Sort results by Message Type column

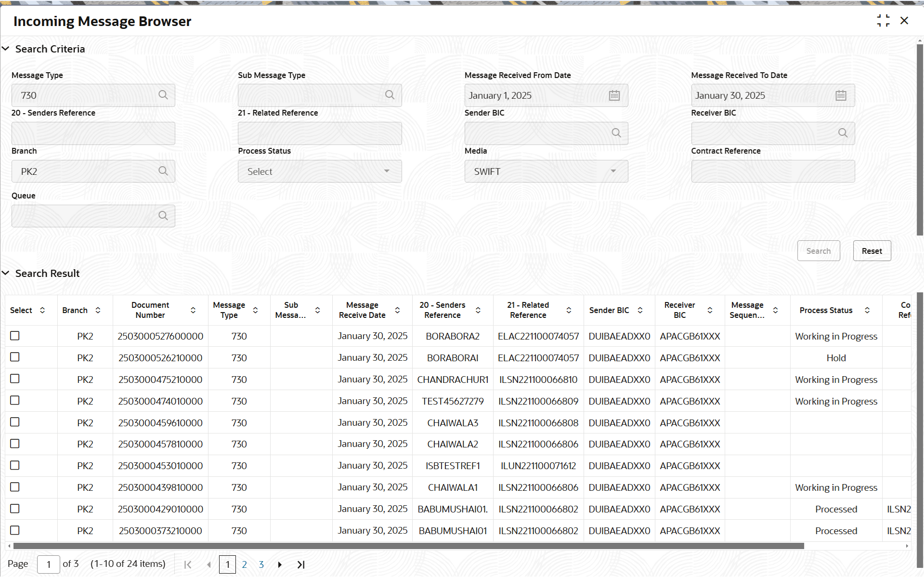tap(255, 310)
